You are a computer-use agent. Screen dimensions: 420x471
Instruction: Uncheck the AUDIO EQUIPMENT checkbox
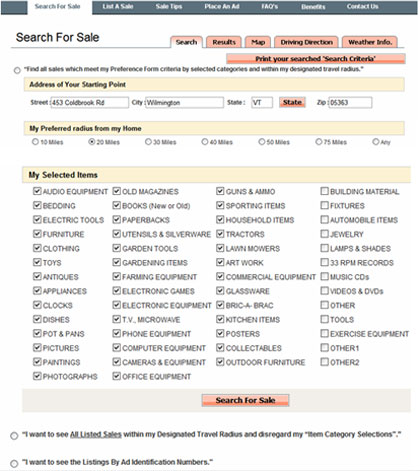37,191
